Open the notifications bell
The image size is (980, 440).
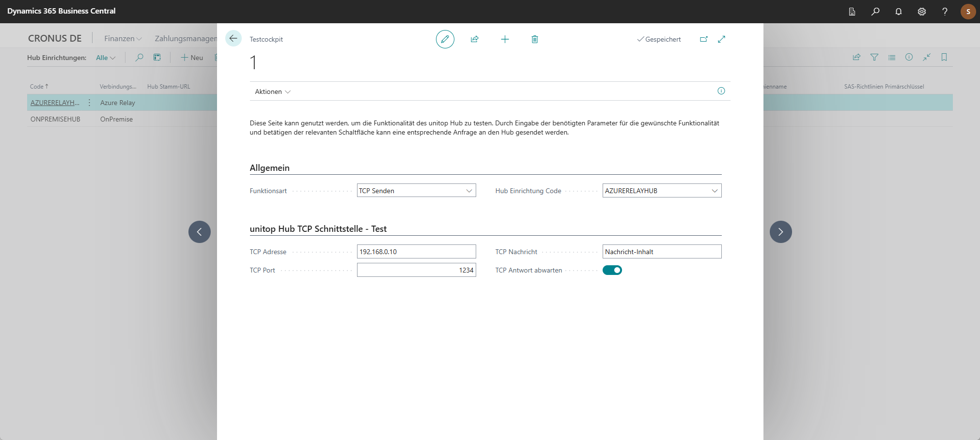click(x=899, y=12)
